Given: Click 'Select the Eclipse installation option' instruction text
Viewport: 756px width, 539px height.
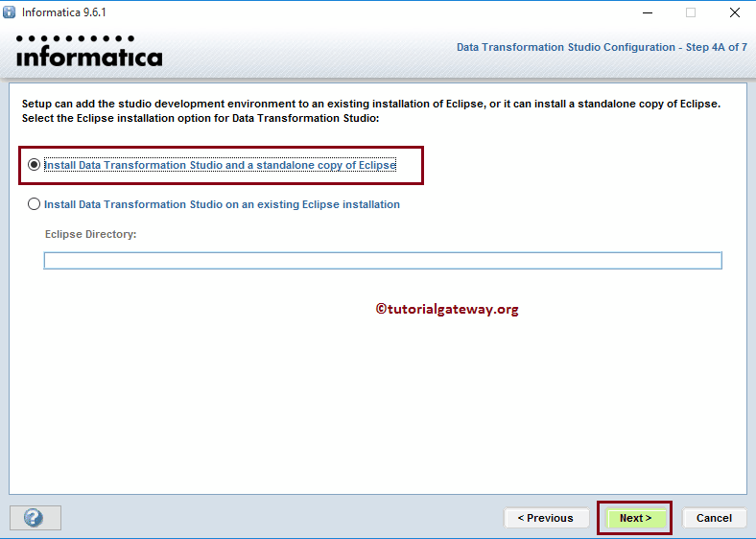Looking at the screenshot, I should [x=201, y=118].
